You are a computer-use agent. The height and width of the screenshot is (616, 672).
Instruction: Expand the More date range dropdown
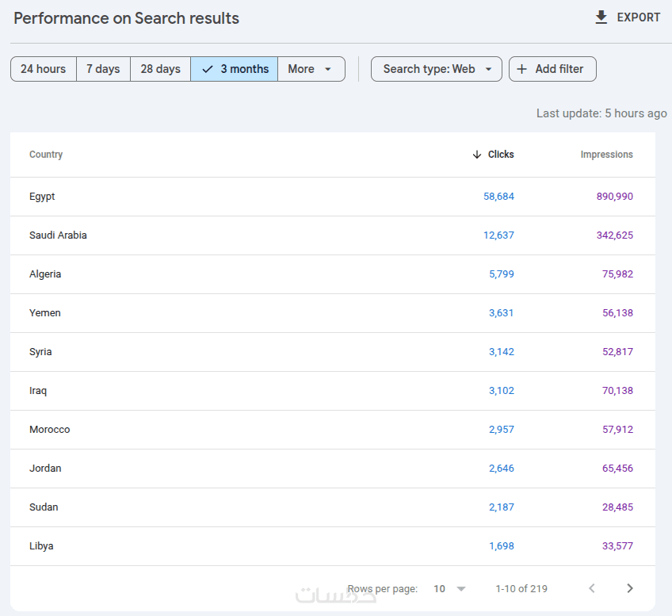(311, 69)
